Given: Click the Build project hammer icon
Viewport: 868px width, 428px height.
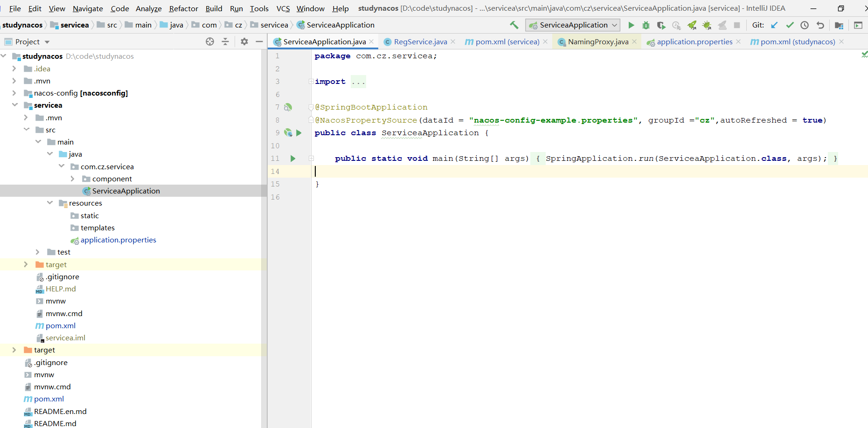Looking at the screenshot, I should 514,25.
